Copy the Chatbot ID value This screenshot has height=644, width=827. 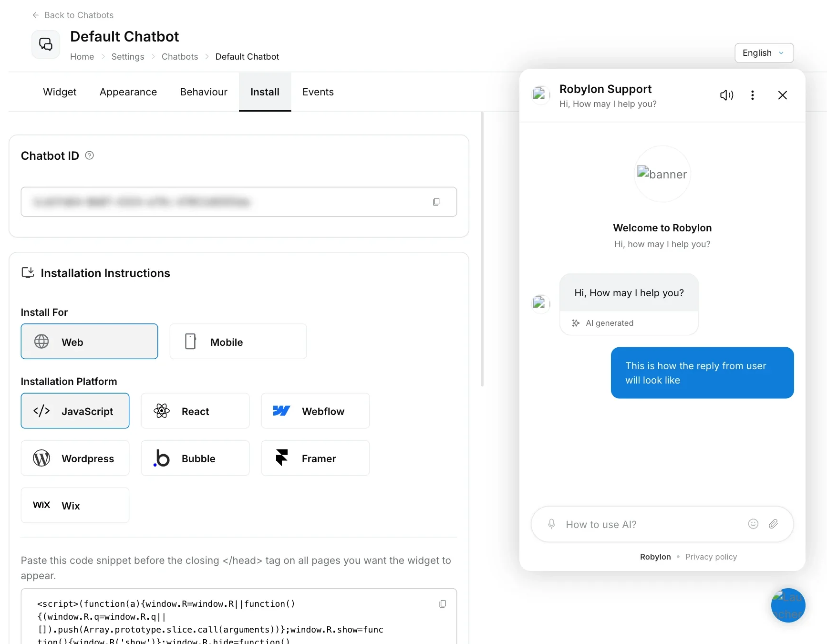[x=436, y=202]
